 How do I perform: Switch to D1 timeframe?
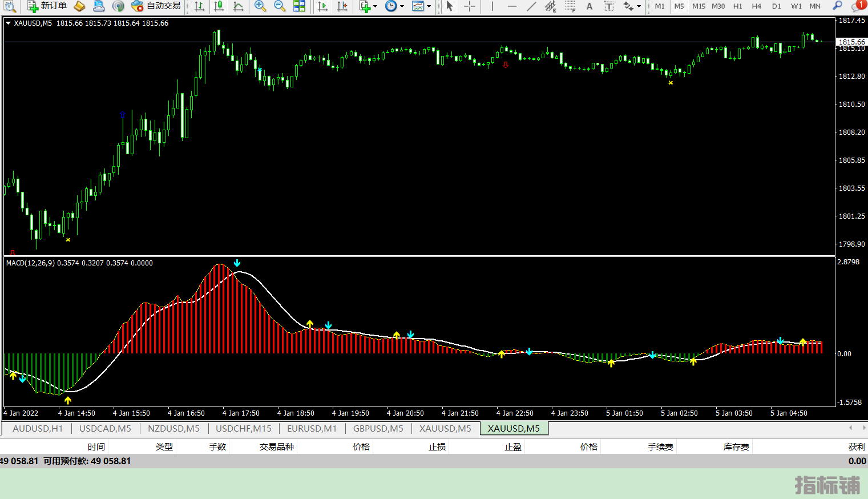(x=776, y=6)
